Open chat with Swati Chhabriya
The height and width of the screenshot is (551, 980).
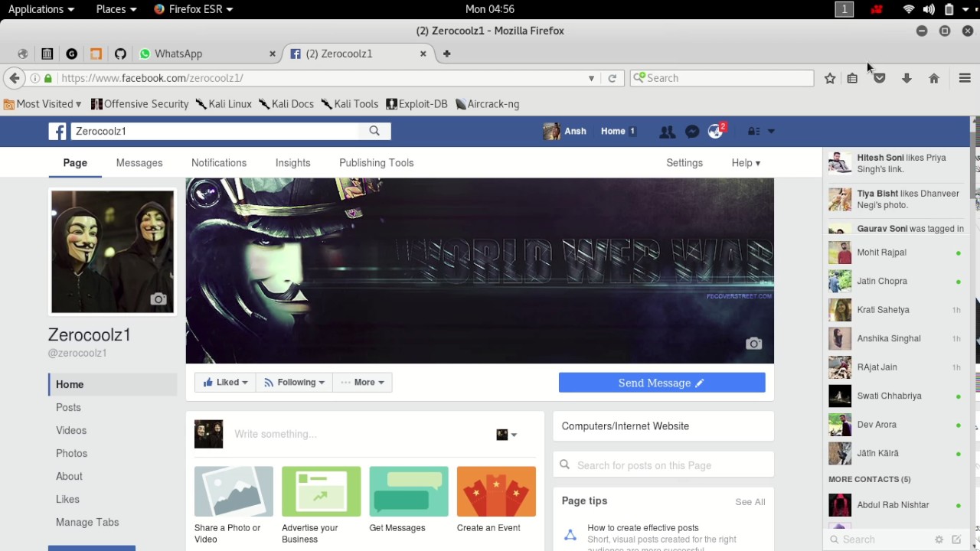(896, 396)
